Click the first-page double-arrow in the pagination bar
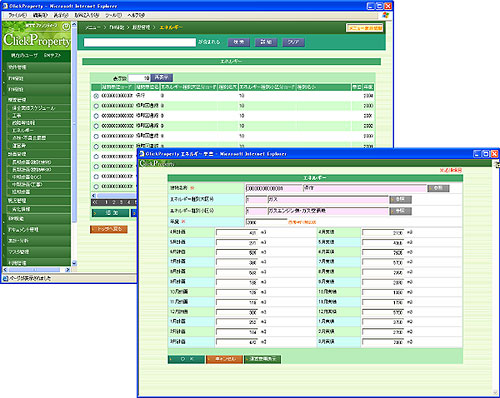500x398 pixels. (95, 202)
